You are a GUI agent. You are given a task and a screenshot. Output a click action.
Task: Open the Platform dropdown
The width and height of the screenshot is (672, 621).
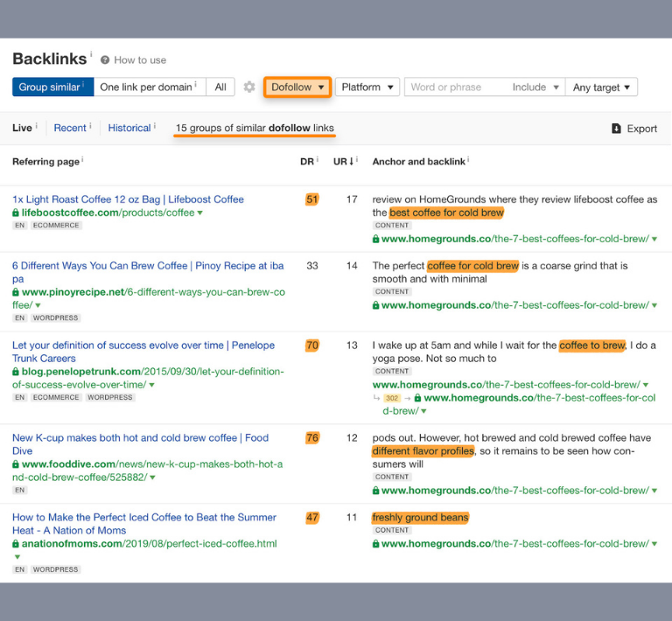[x=367, y=87]
